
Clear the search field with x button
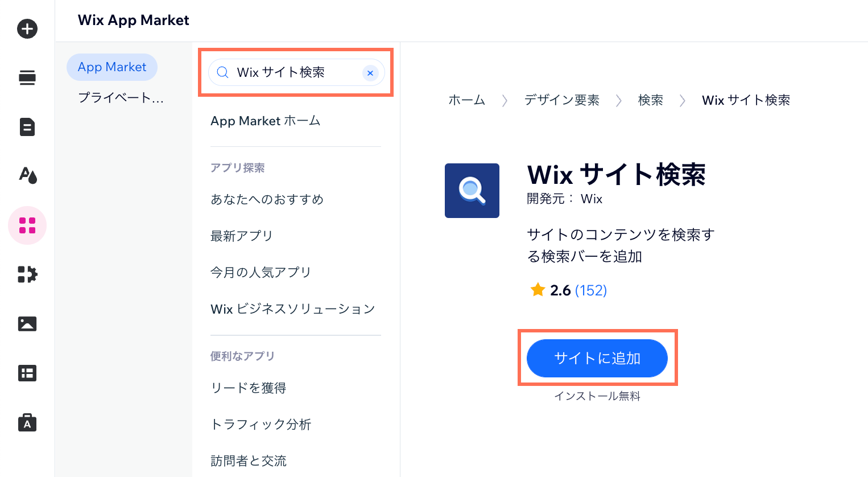click(370, 73)
